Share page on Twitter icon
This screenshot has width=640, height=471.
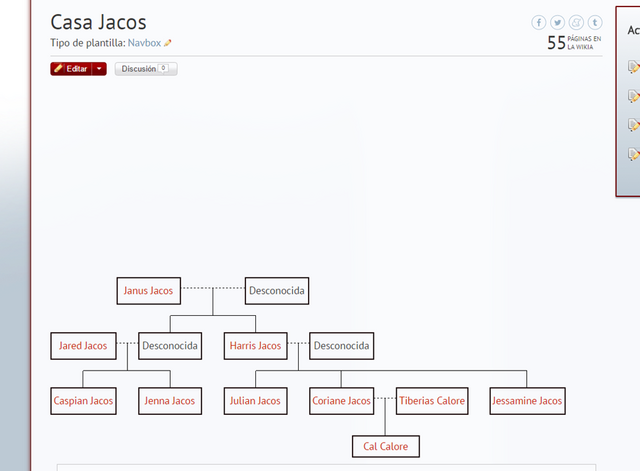(558, 22)
